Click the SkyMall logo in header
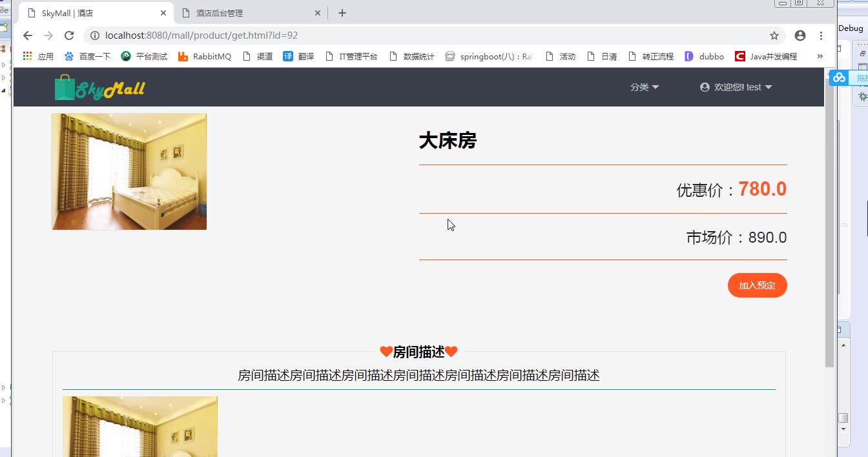Image resolution: width=868 pixels, height=457 pixels. pyautogui.click(x=99, y=88)
